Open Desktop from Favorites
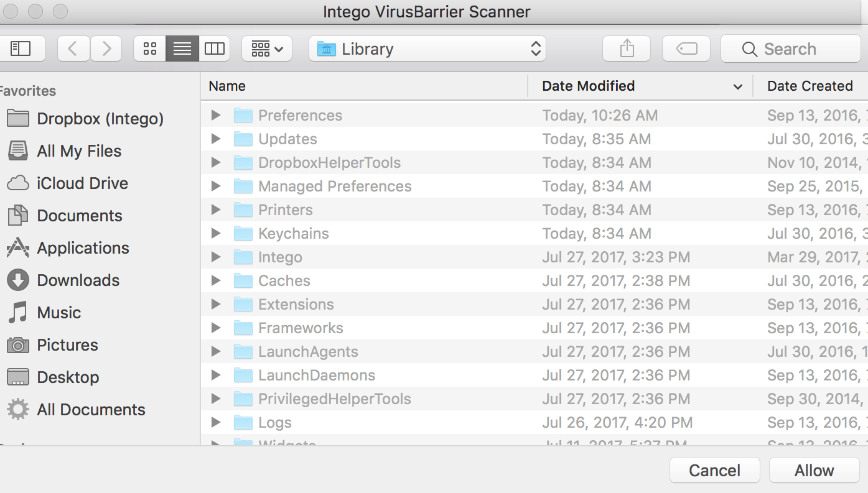Image resolution: width=868 pixels, height=493 pixels. 53,377
